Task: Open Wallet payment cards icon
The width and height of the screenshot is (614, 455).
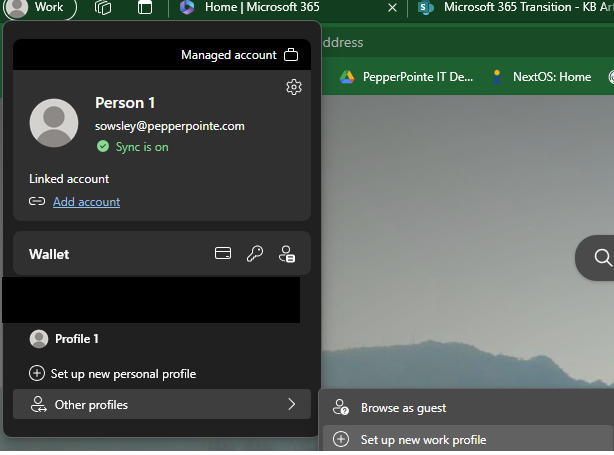Action: (223, 253)
